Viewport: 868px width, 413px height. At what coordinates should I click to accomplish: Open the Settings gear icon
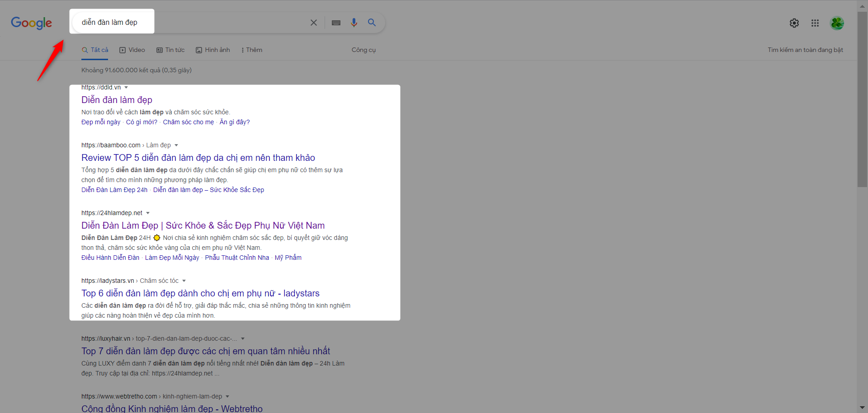(794, 23)
